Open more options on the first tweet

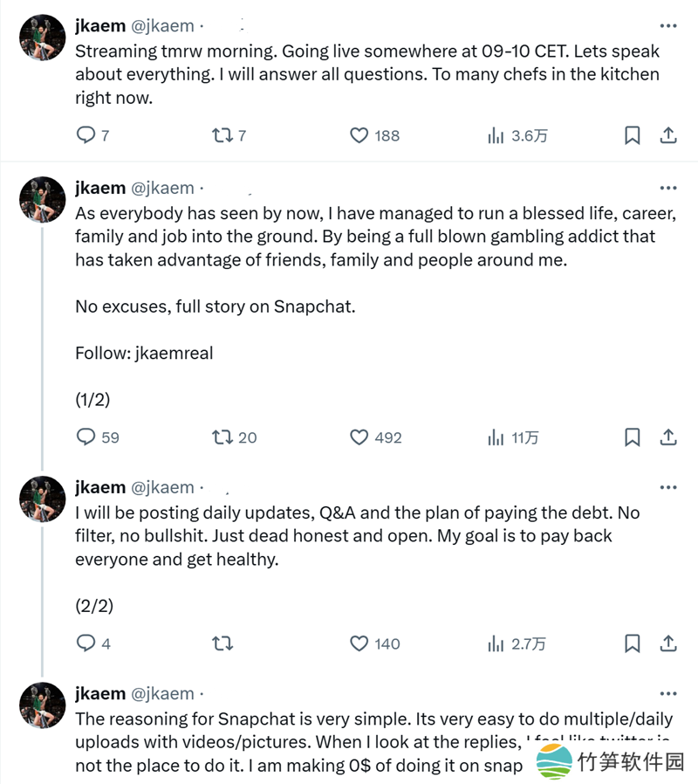[667, 25]
